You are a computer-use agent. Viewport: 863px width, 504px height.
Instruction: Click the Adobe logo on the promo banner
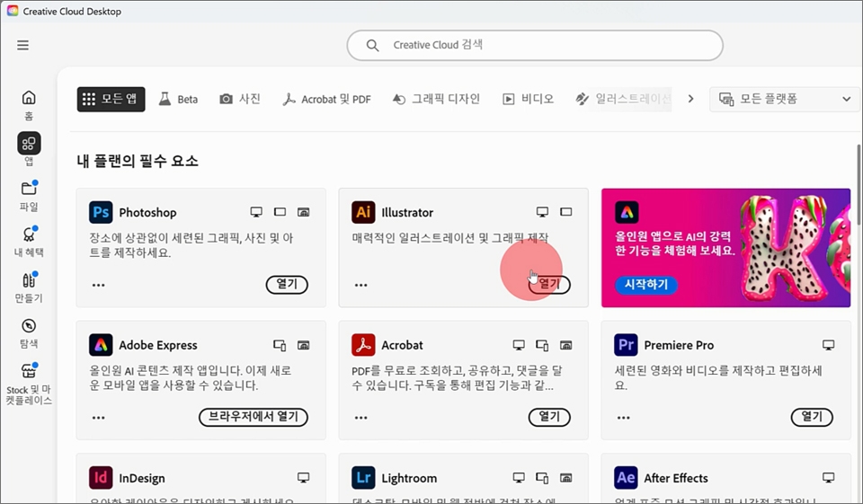click(x=627, y=212)
